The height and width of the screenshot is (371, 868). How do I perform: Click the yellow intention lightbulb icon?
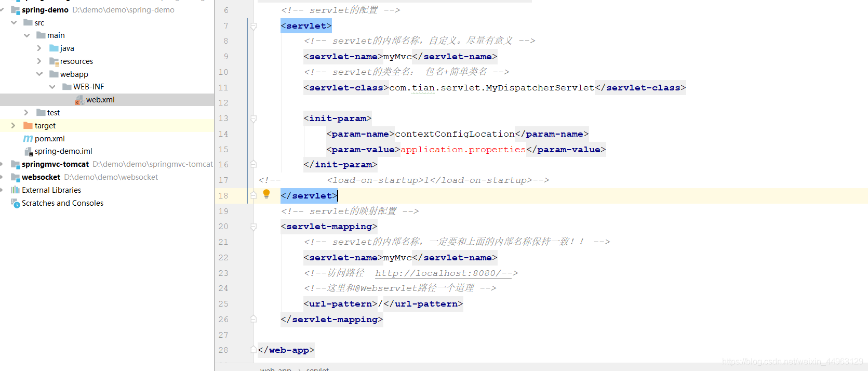click(266, 194)
